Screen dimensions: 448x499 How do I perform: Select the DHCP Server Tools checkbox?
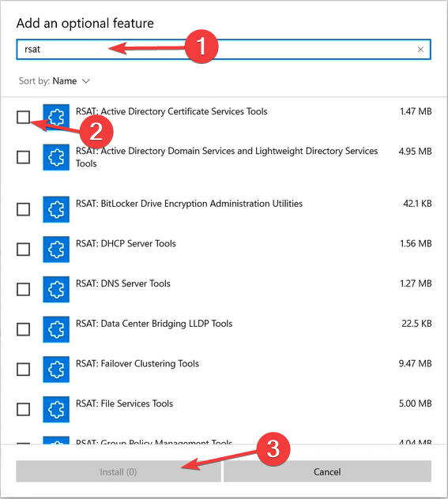pos(23,249)
